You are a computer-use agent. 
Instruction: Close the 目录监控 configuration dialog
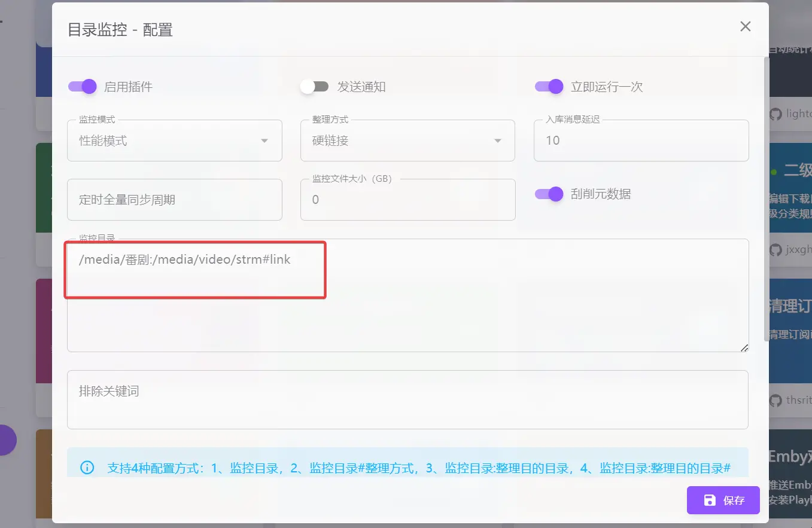745,26
